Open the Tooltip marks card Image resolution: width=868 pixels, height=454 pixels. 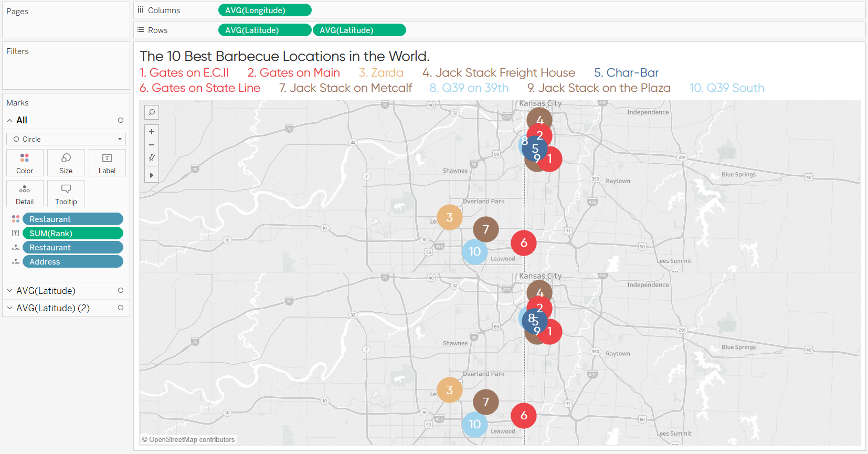[66, 194]
